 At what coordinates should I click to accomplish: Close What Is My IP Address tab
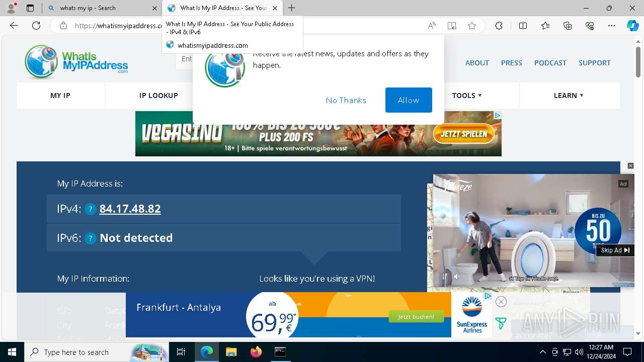pos(275,8)
